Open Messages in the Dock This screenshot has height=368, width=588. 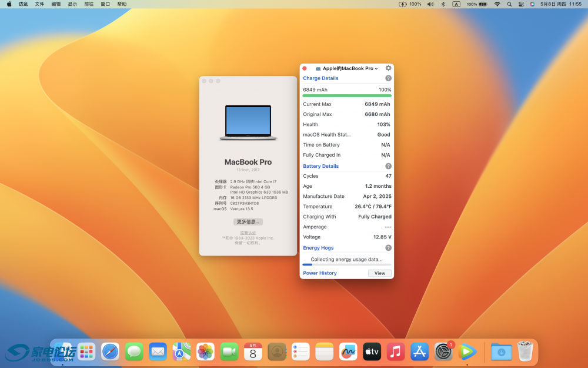[134, 352]
